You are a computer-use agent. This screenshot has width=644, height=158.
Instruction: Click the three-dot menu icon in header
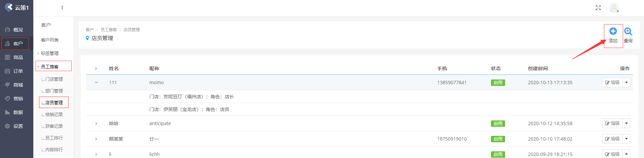62,7
